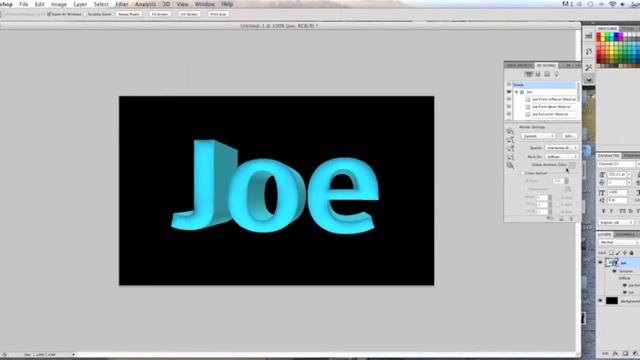The width and height of the screenshot is (640, 360).
Task: Hide the Background layer
Action: pyautogui.click(x=600, y=301)
